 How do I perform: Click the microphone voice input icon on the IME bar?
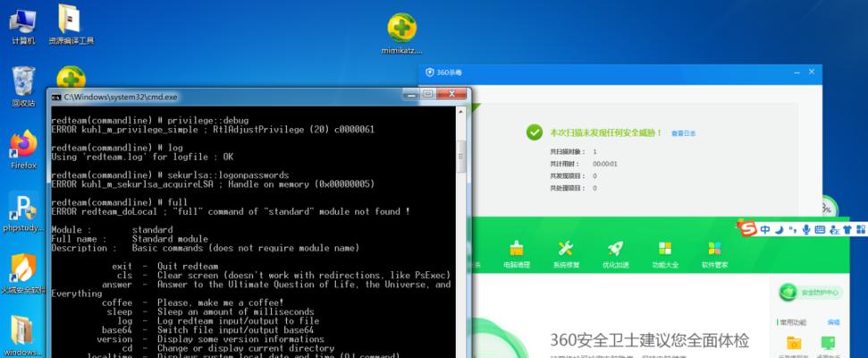806,229
